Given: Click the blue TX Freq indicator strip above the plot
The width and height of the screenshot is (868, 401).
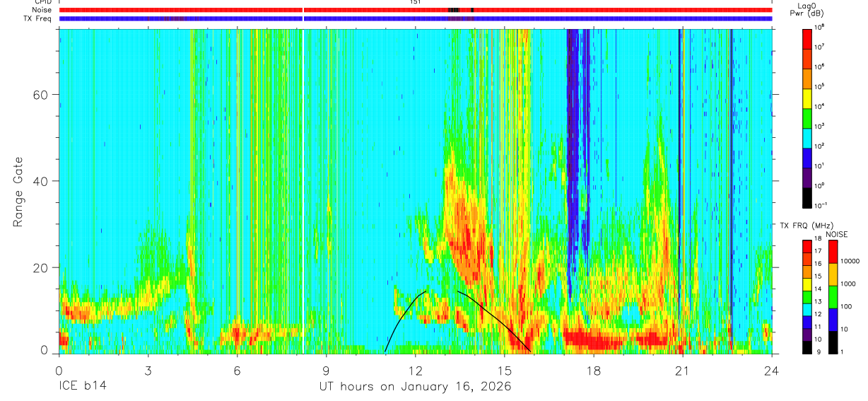Looking at the screenshot, I should tap(416, 18).
